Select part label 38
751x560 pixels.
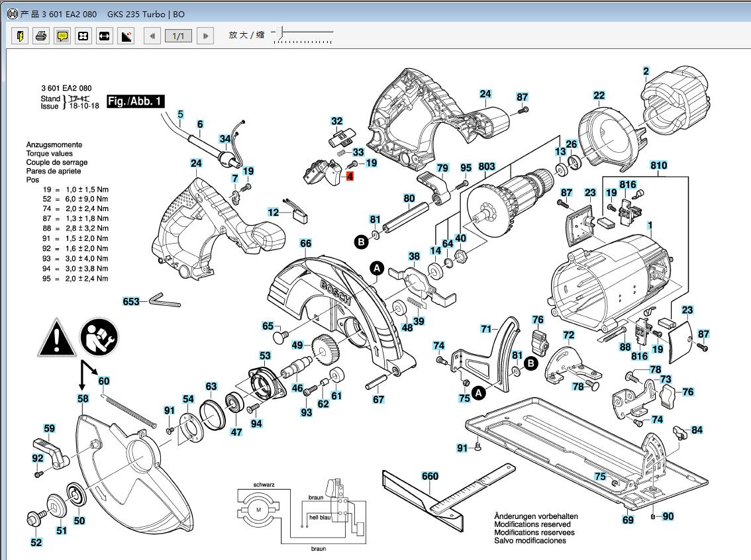(415, 256)
